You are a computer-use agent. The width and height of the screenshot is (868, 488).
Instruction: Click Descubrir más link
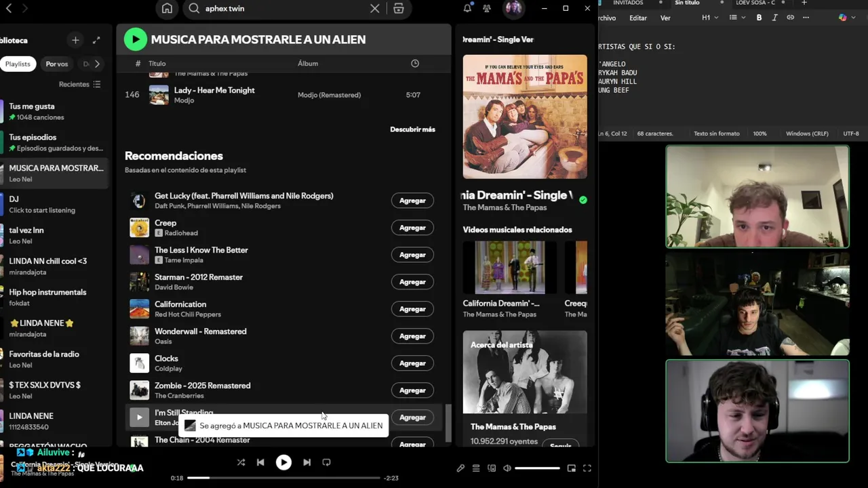click(412, 129)
